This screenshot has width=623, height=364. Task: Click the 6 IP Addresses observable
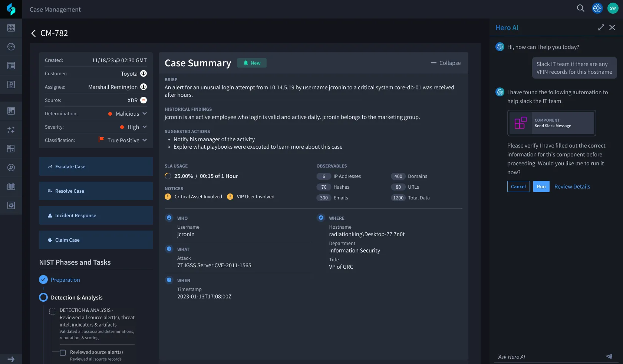click(x=339, y=176)
